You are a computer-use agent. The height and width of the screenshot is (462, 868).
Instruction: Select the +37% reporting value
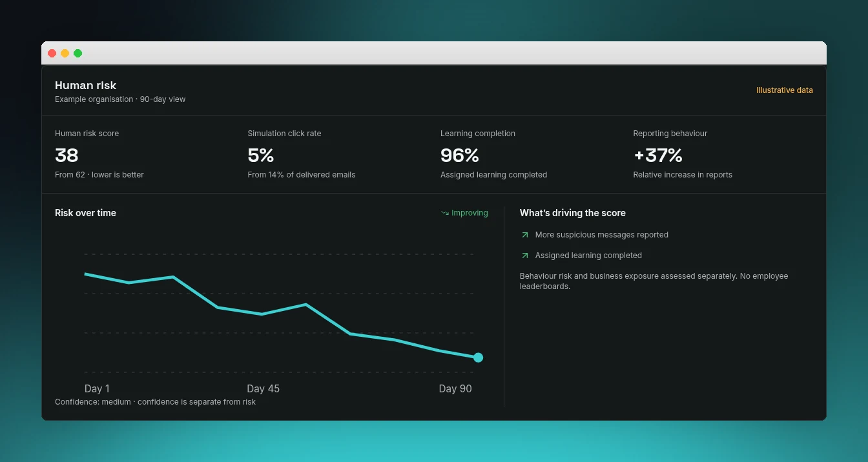click(x=658, y=156)
